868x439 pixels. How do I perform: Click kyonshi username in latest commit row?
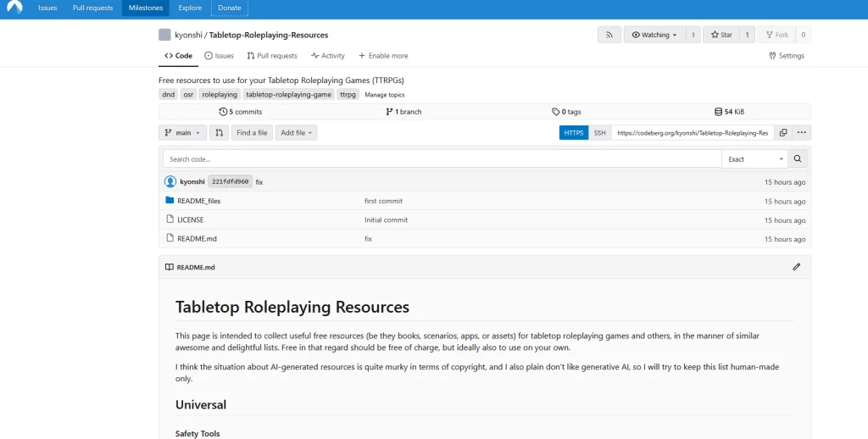(192, 181)
